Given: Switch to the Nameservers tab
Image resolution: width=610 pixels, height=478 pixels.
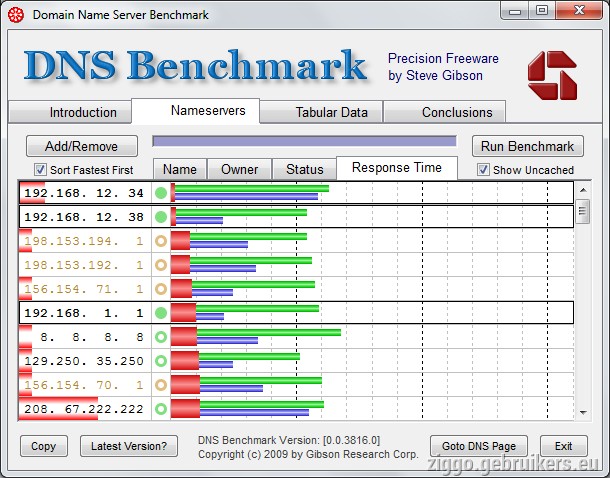Looking at the screenshot, I should (196, 111).
